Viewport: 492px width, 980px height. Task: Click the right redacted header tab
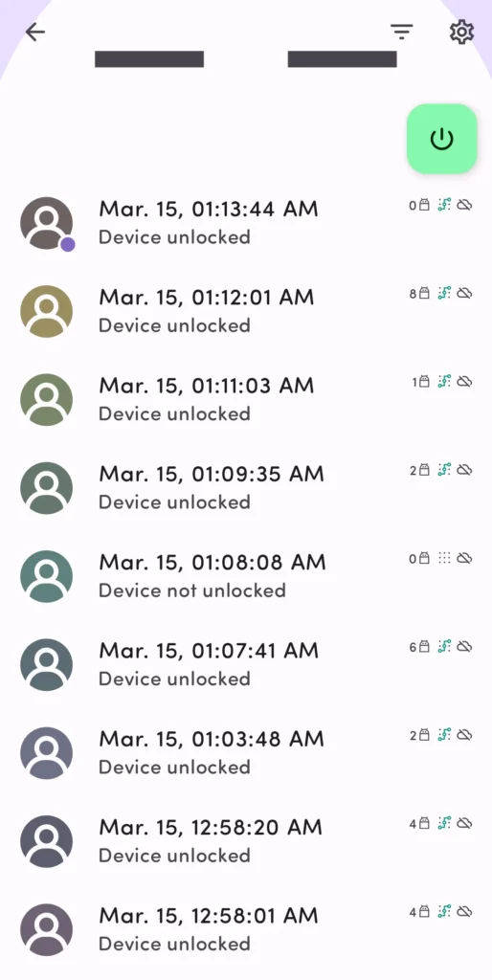(342, 58)
